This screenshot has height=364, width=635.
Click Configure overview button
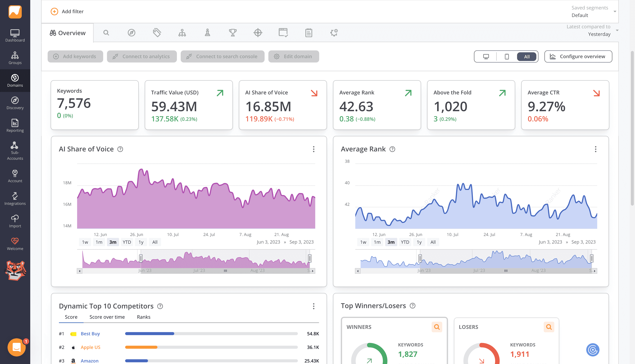click(x=578, y=56)
